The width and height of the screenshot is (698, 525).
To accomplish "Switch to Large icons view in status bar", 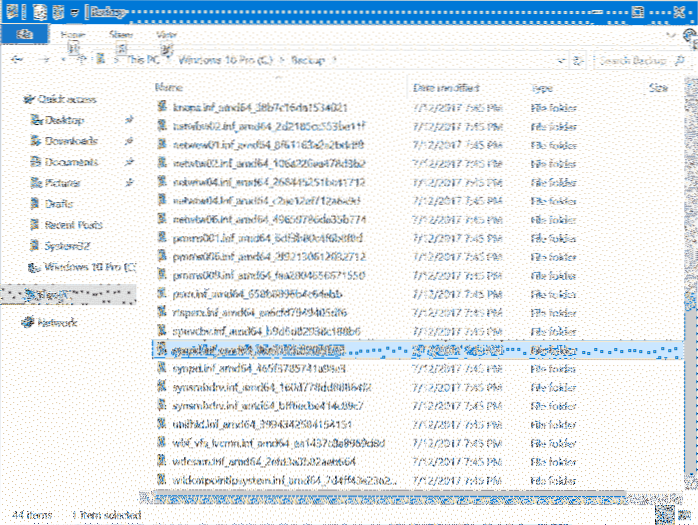I will tap(685, 515).
